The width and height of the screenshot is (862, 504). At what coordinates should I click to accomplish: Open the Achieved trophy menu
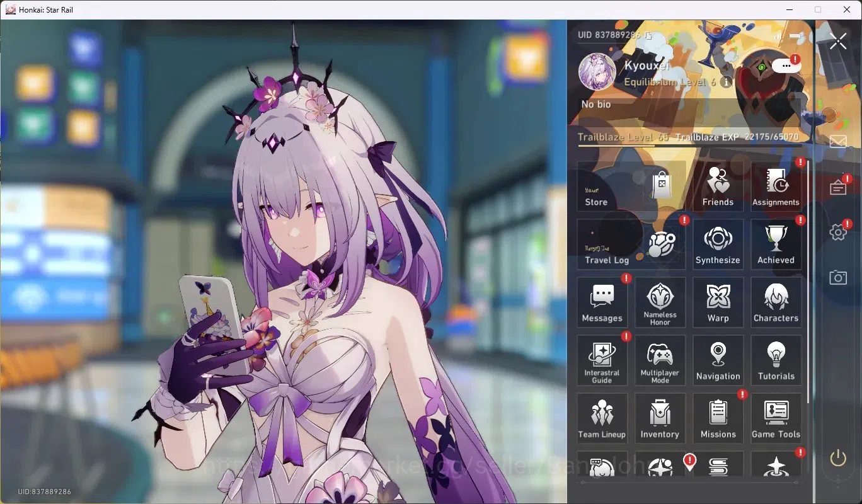point(776,244)
